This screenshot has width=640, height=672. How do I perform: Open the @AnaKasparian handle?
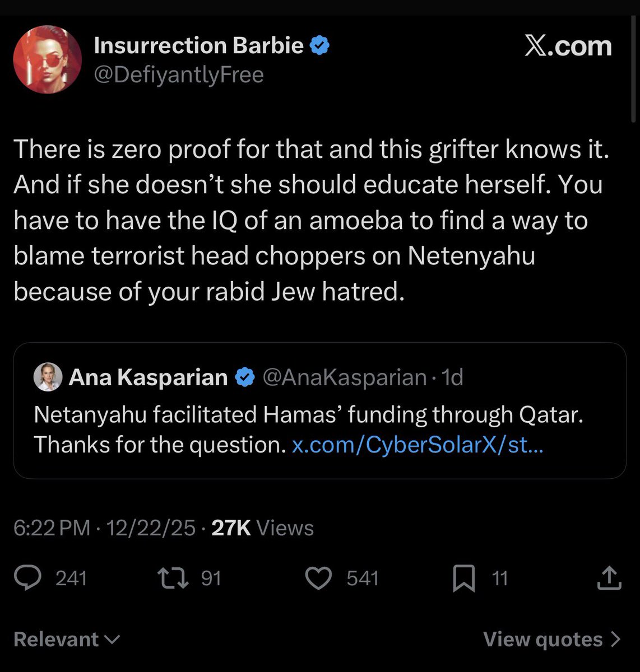coord(344,377)
